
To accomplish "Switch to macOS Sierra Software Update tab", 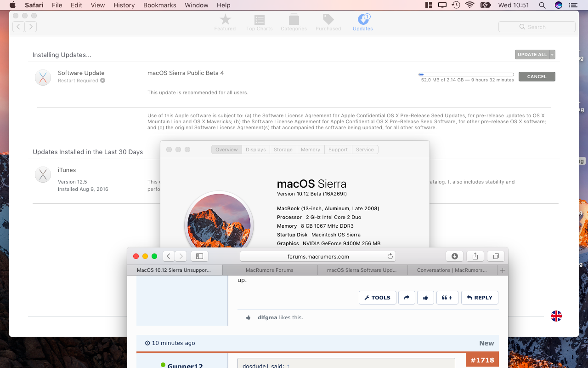I will pyautogui.click(x=362, y=270).
